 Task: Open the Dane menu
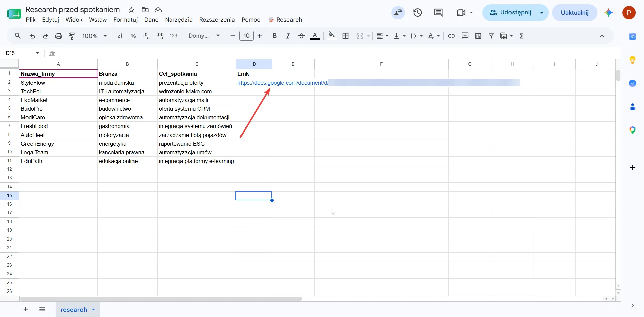pyautogui.click(x=151, y=20)
